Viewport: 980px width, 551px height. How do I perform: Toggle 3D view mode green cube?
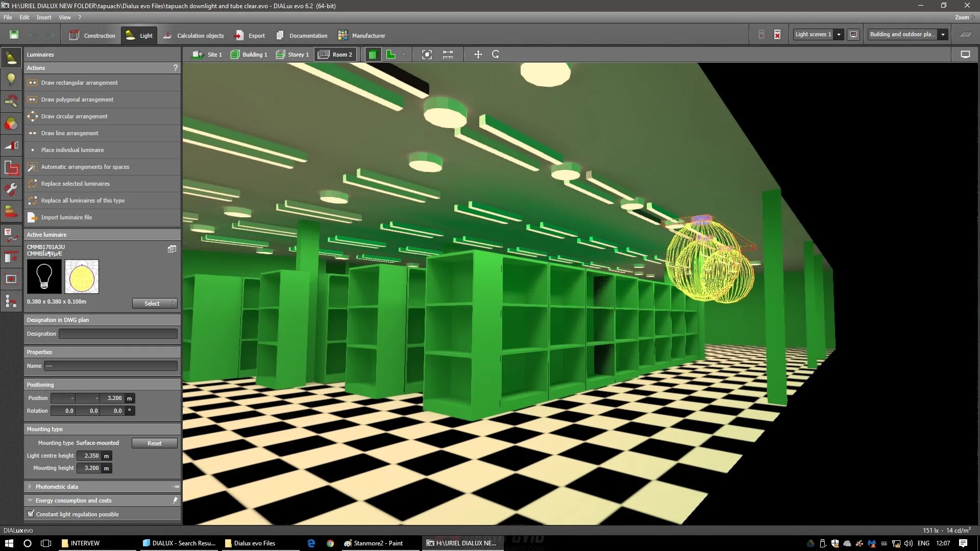coord(373,55)
